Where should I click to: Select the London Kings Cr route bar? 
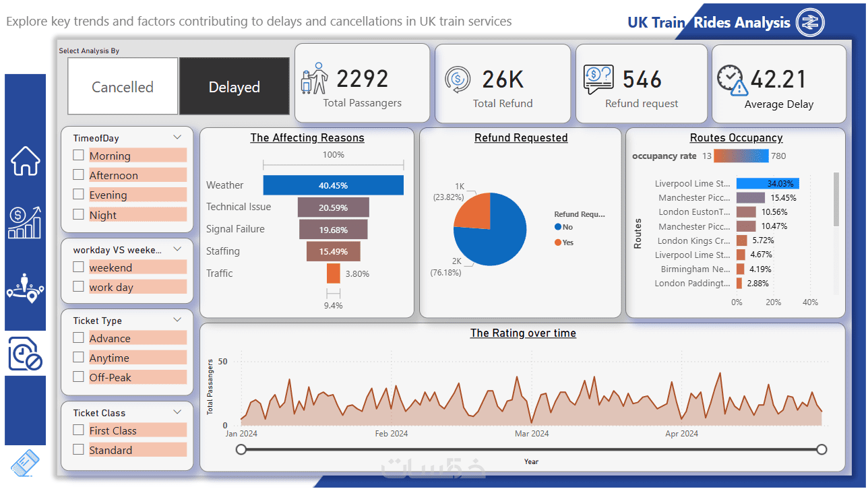pos(741,240)
